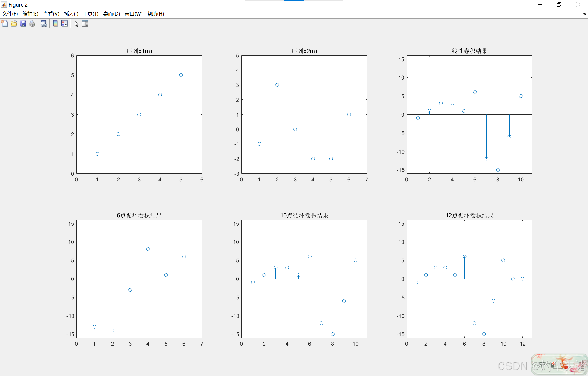
Task: Click the 帮助(H) menu item
Action: click(x=155, y=14)
